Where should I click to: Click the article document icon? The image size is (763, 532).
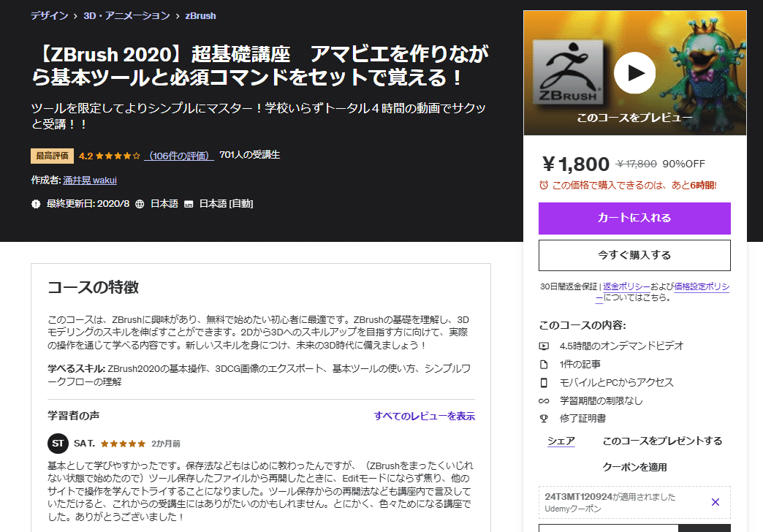[544, 364]
